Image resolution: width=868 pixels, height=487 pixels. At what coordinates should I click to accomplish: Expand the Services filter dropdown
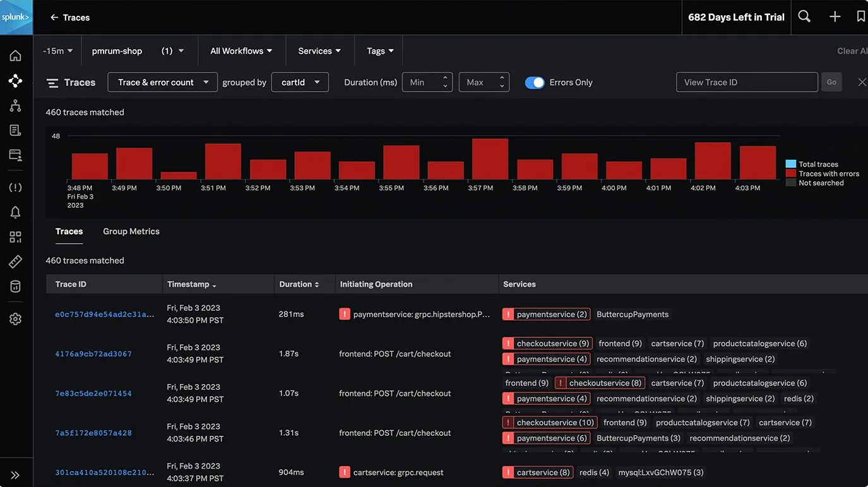[x=319, y=51]
